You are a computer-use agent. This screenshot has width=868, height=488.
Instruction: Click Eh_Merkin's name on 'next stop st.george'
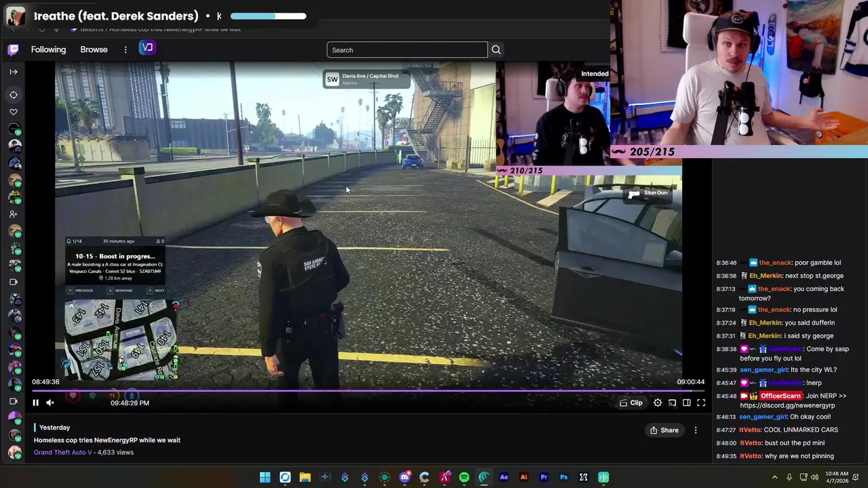(766, 276)
